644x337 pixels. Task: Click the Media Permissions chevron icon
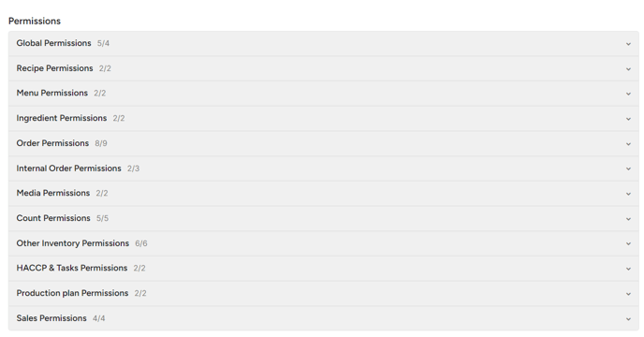pyautogui.click(x=628, y=194)
